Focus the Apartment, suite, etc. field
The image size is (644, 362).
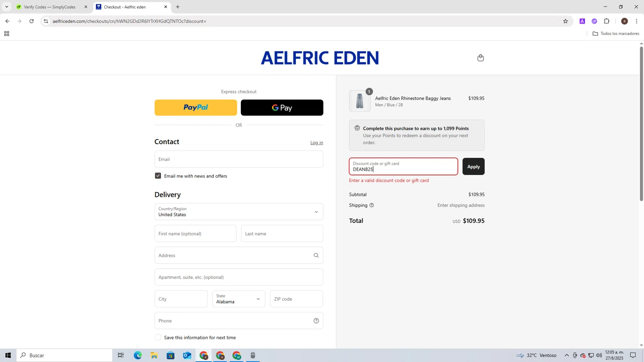[239, 278]
